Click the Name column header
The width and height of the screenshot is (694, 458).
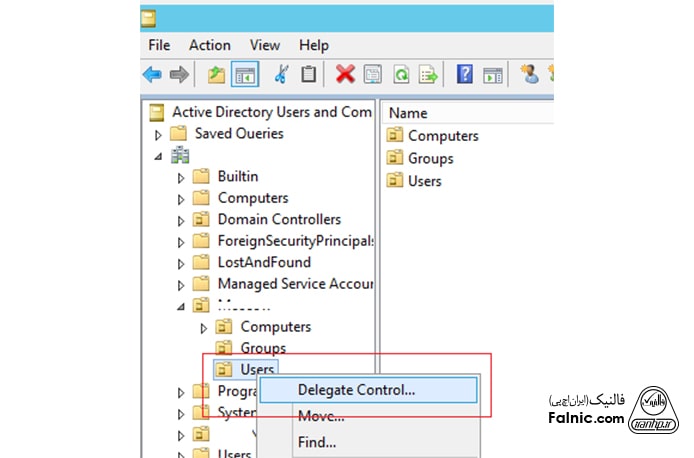pyautogui.click(x=408, y=113)
